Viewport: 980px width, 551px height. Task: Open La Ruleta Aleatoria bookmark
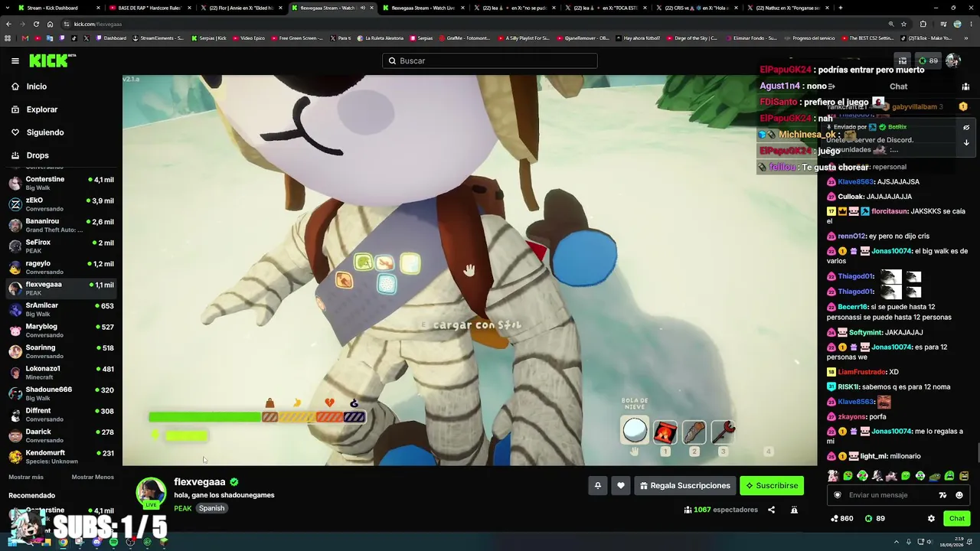380,37
